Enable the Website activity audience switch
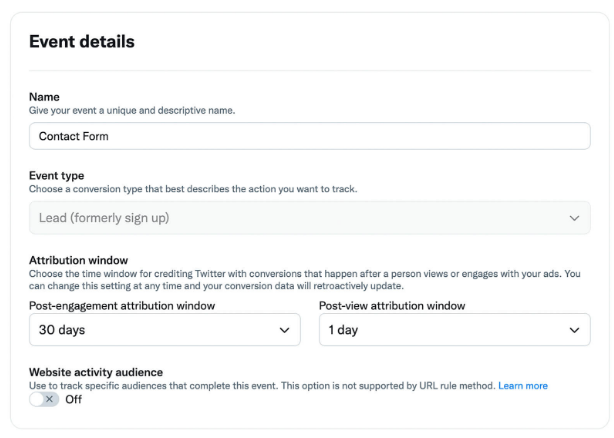This screenshot has height=438, width=614. click(x=44, y=399)
